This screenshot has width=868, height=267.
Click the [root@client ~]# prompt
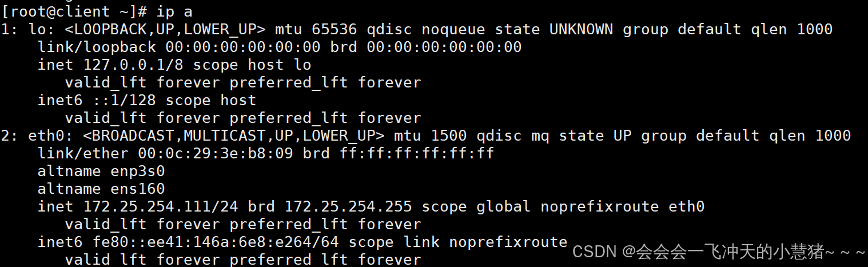pyautogui.click(x=75, y=11)
